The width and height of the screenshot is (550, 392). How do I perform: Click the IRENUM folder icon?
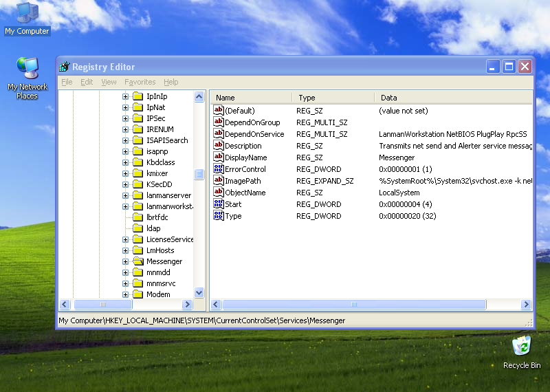pyautogui.click(x=138, y=129)
